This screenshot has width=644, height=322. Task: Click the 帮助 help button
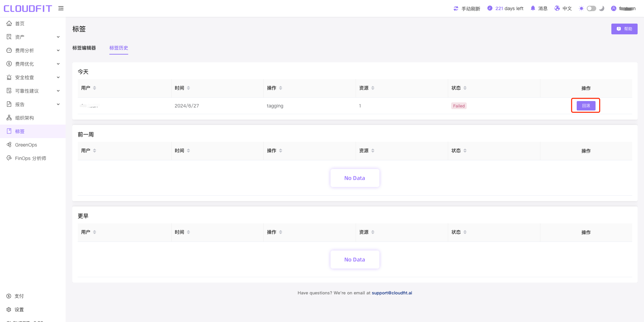point(624,29)
